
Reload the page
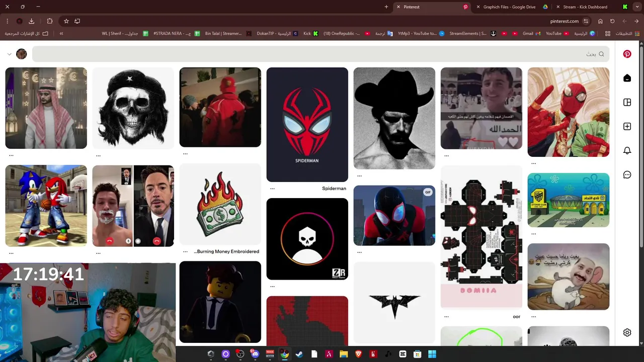pos(612,21)
